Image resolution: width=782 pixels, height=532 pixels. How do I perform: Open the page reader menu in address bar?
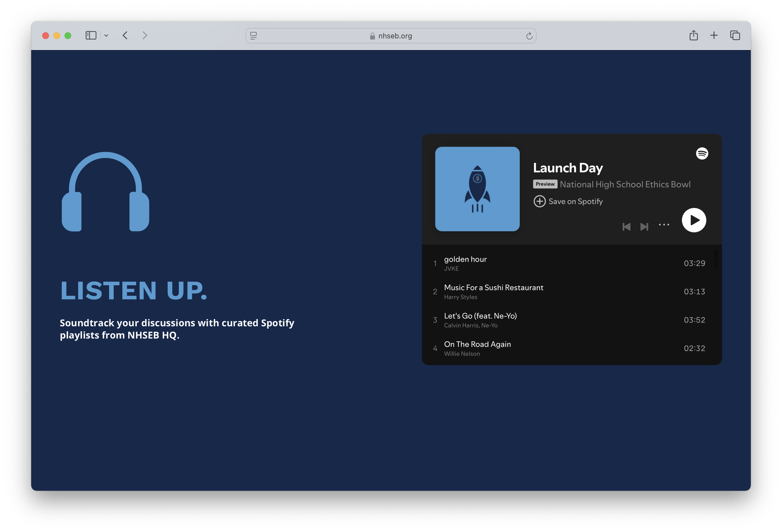(x=253, y=36)
